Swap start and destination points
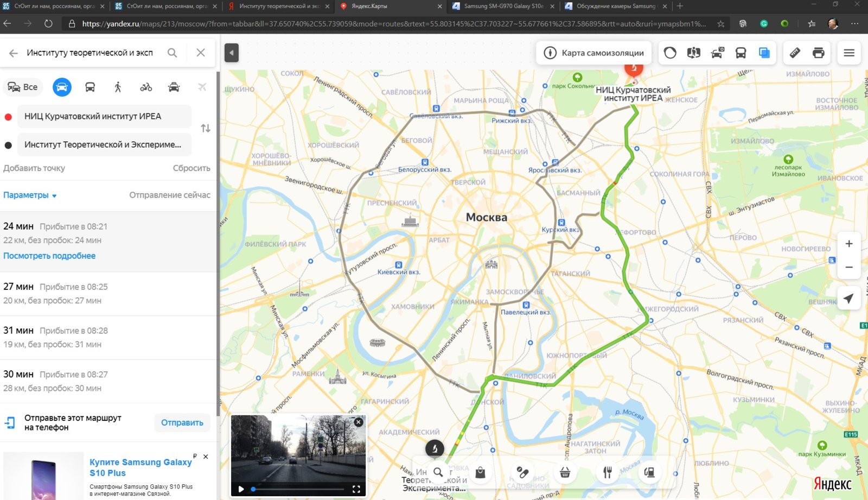Viewport: 868px width, 500px height. [x=206, y=129]
